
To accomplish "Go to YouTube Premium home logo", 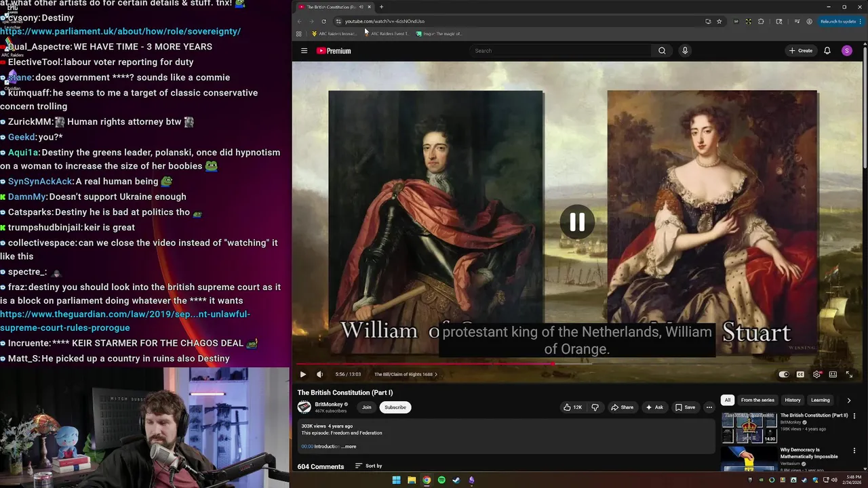I will [x=334, y=51].
